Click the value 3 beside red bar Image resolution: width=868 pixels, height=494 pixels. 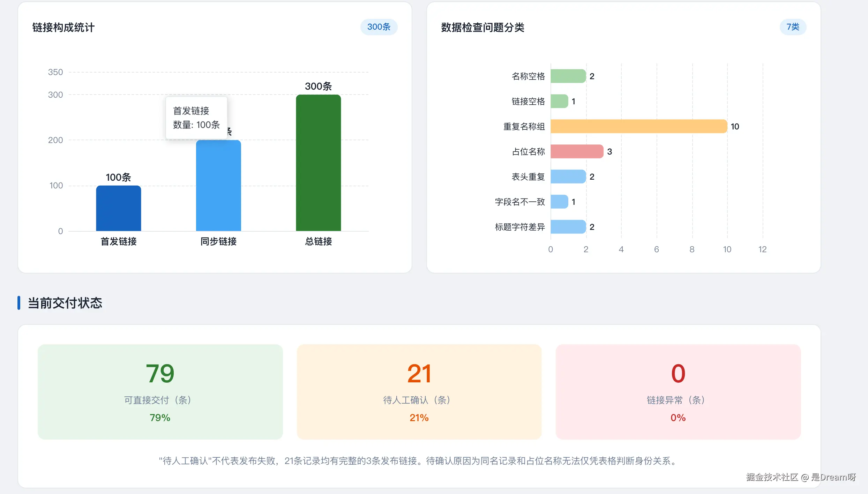pyautogui.click(x=609, y=152)
